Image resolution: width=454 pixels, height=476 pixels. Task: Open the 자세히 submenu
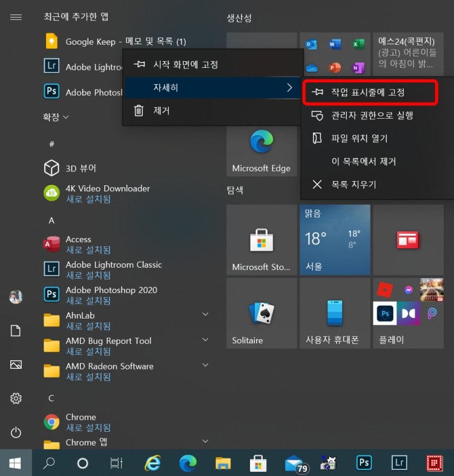(213, 87)
